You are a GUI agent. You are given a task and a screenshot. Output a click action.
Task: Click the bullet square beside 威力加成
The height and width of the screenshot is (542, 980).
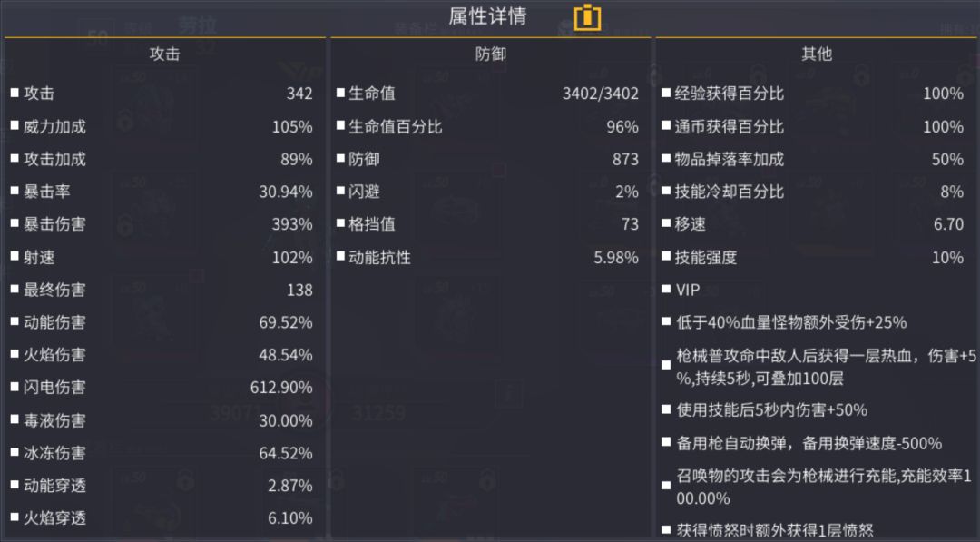point(15,126)
